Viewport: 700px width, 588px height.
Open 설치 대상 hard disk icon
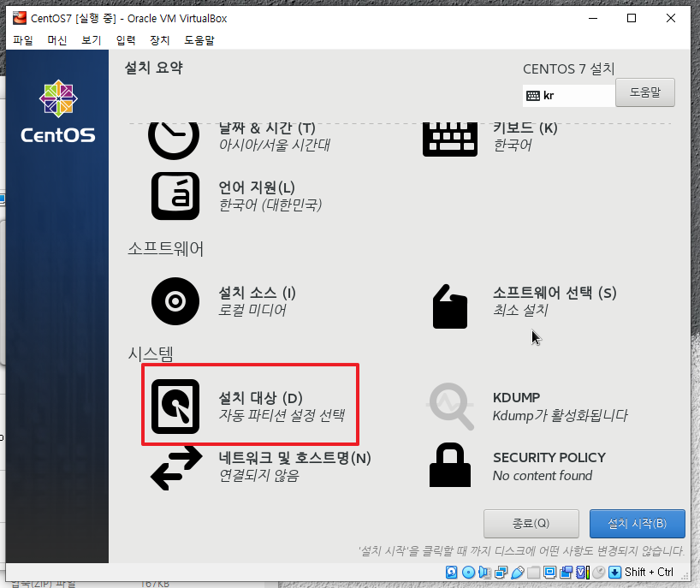coord(175,407)
